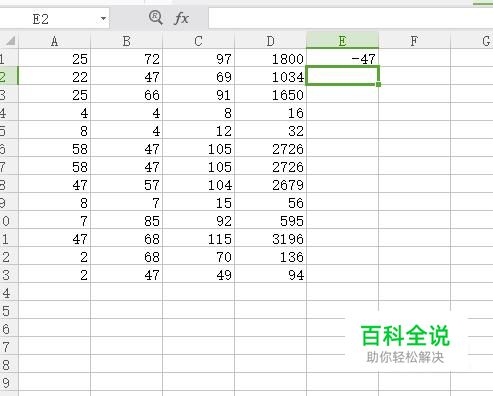The height and width of the screenshot is (396, 493).
Task: Click cell D4 containing 16
Action: pos(270,112)
